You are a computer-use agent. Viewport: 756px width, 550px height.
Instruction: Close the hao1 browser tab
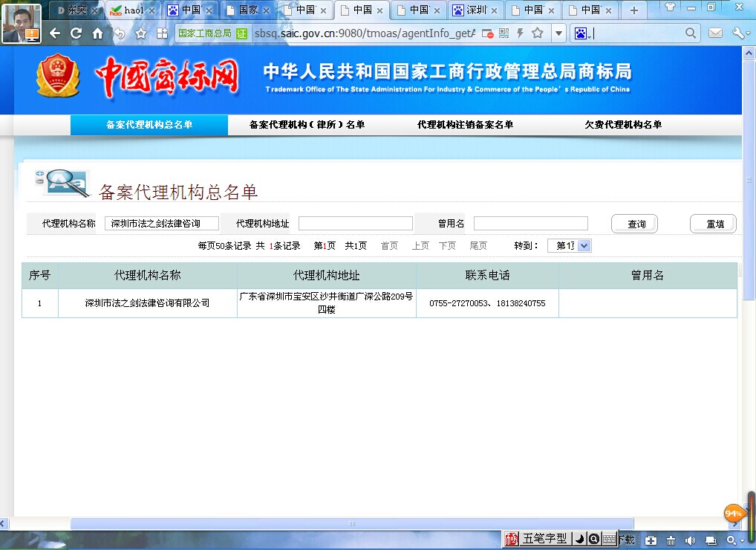click(152, 10)
